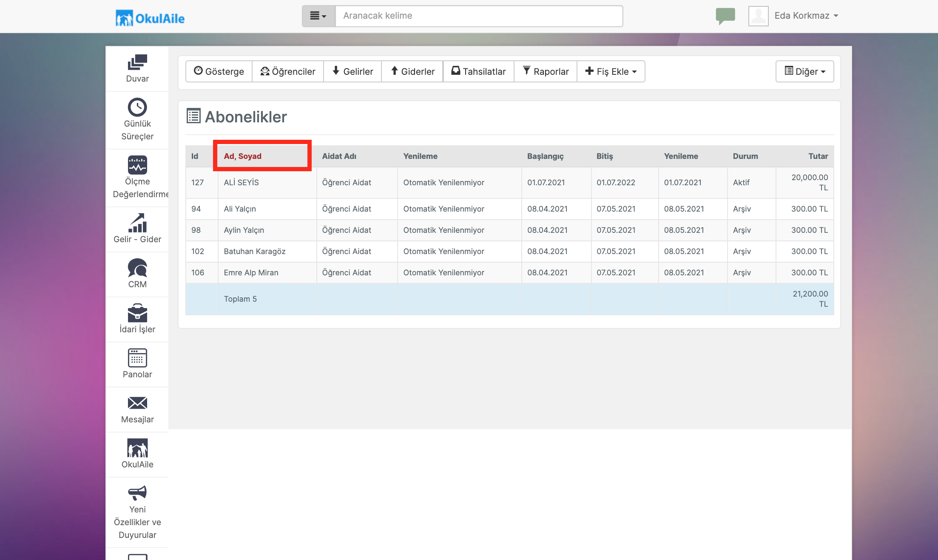Sort by the Ad, Soyad column
938x560 pixels.
click(x=242, y=156)
